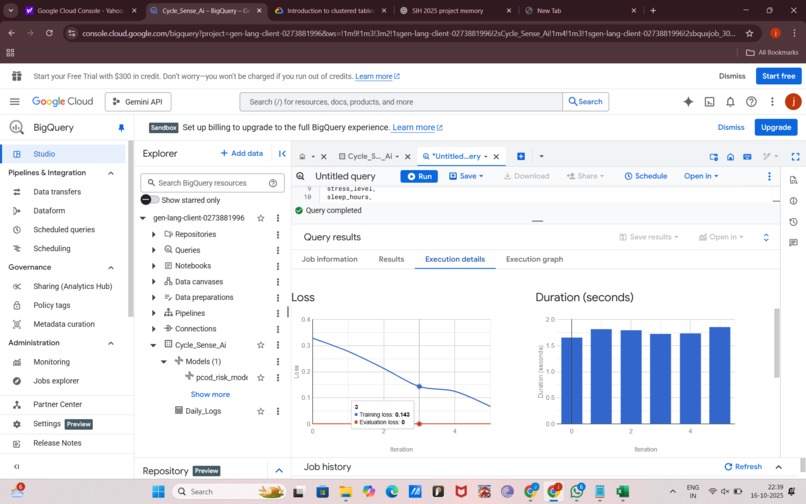
Task: Collapse the Governance section
Action: 111,267
